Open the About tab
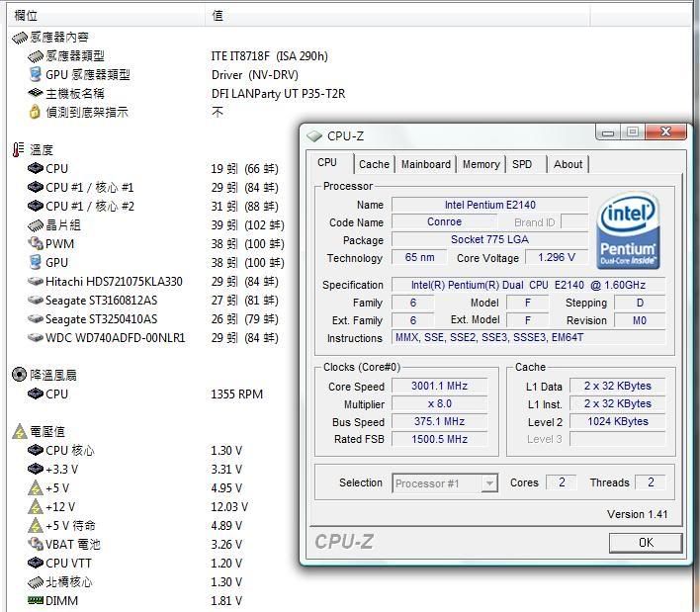Image resolution: width=700 pixels, height=612 pixels. tap(568, 164)
